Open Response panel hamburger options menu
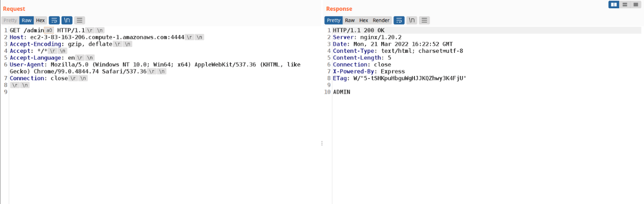 (424, 20)
